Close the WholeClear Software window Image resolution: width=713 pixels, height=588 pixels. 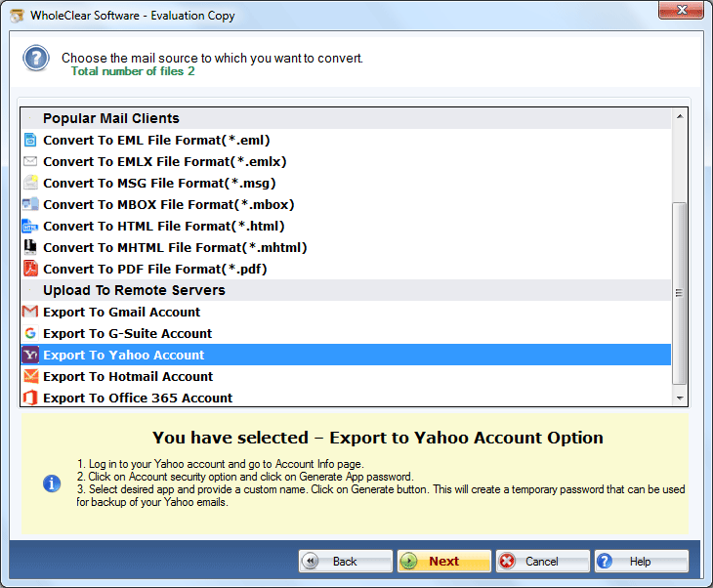(x=681, y=10)
